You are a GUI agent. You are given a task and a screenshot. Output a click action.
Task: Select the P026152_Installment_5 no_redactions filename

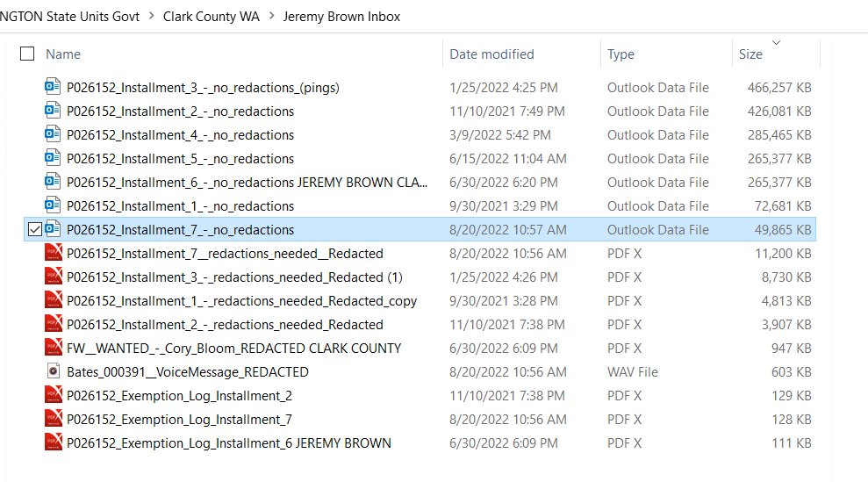click(180, 158)
